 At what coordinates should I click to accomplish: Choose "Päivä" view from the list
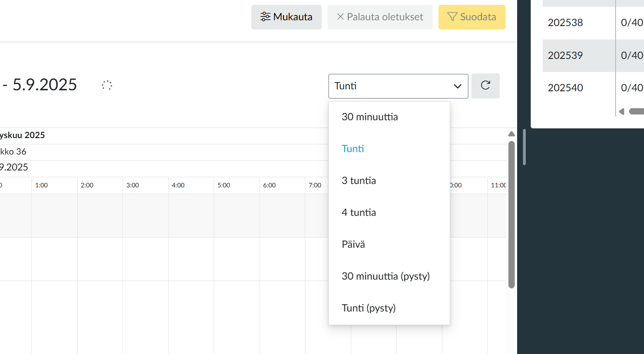point(353,244)
